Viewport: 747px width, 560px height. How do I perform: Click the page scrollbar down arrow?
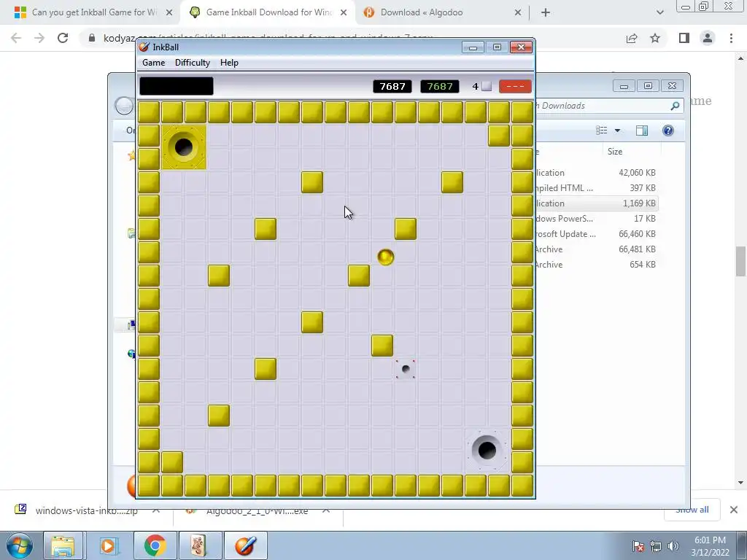click(x=740, y=483)
